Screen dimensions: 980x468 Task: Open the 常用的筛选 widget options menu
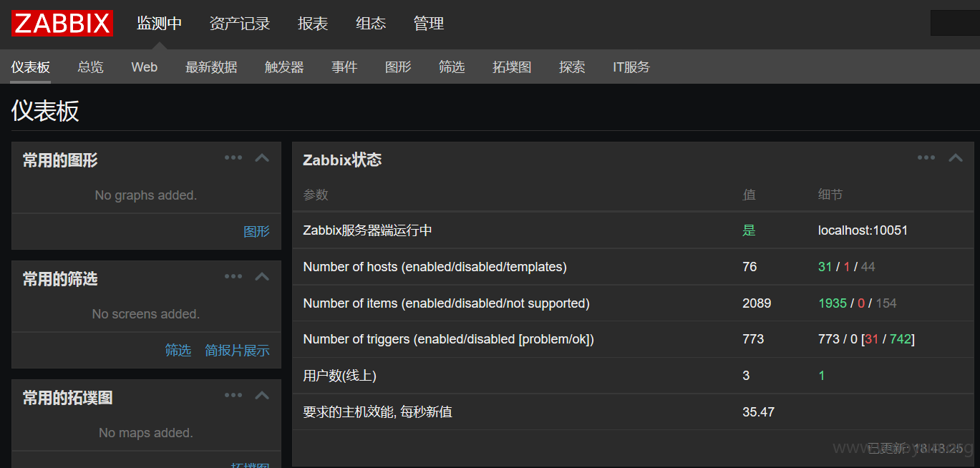(x=233, y=276)
